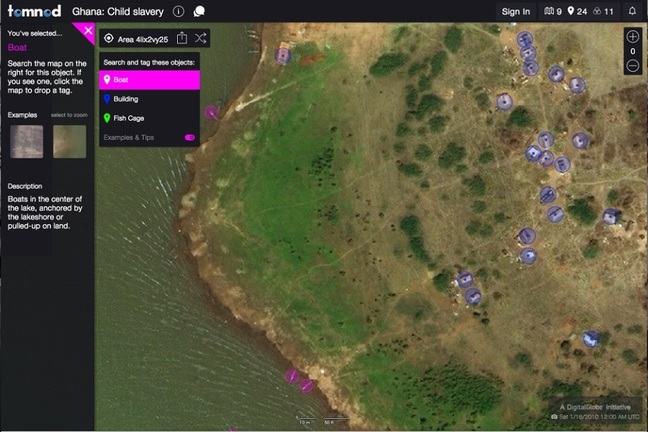Toggle the Examples & Tips switch
648x432 pixels.
click(189, 137)
